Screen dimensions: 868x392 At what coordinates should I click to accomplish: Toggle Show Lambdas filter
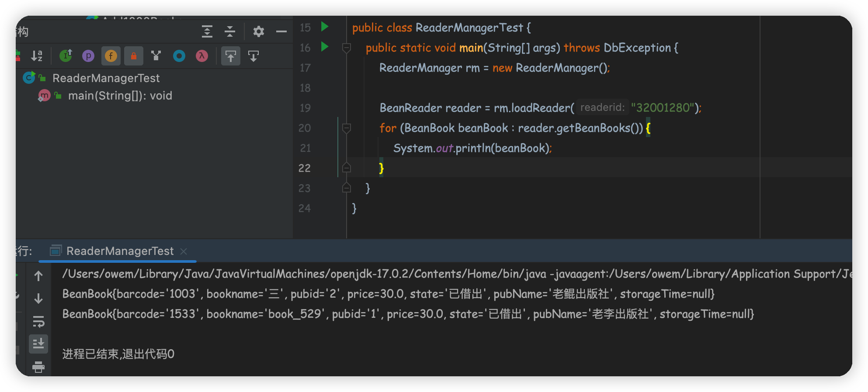[x=202, y=56]
